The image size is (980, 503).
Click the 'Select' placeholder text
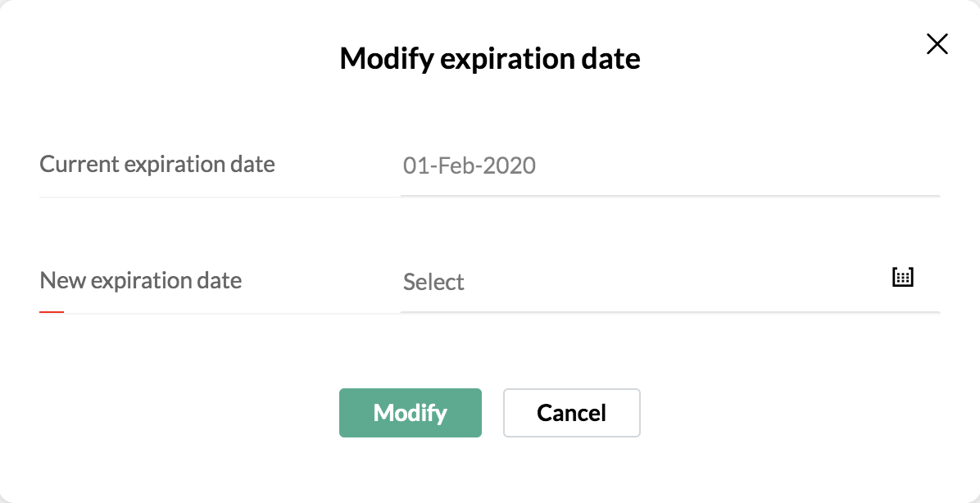[x=433, y=282]
